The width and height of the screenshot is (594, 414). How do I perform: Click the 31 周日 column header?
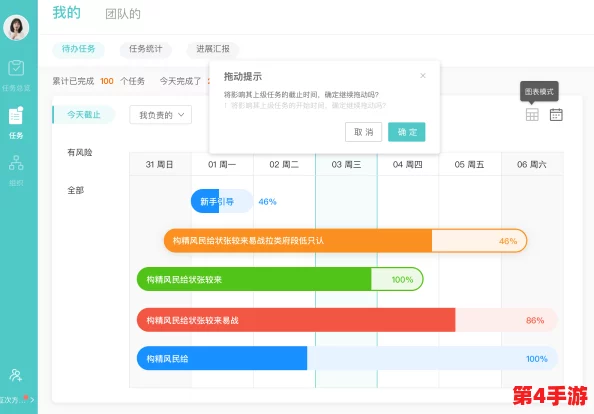click(x=160, y=164)
